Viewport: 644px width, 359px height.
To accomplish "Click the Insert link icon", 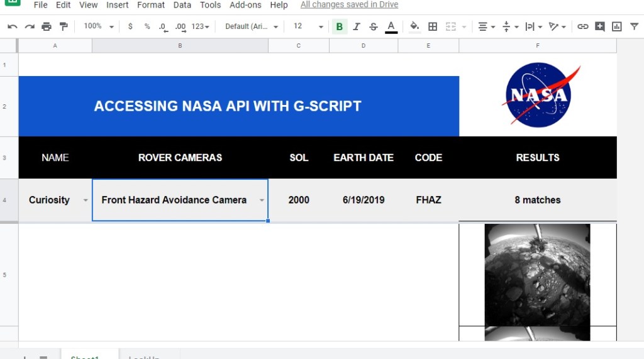I will [x=583, y=26].
